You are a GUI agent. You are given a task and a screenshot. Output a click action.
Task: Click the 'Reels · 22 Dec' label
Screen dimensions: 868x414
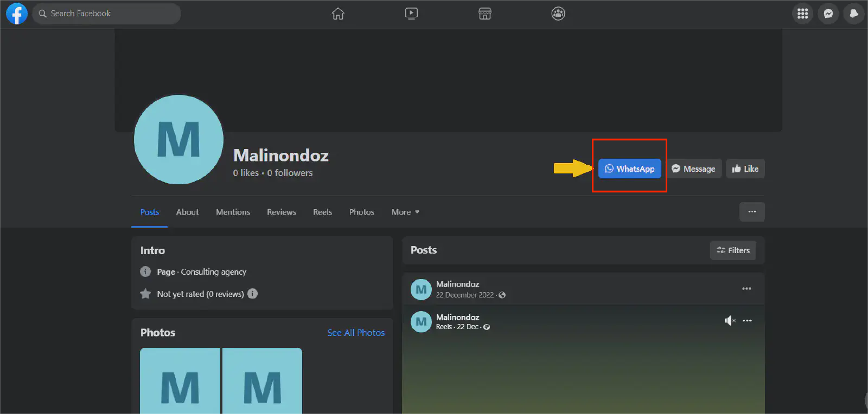tap(457, 327)
